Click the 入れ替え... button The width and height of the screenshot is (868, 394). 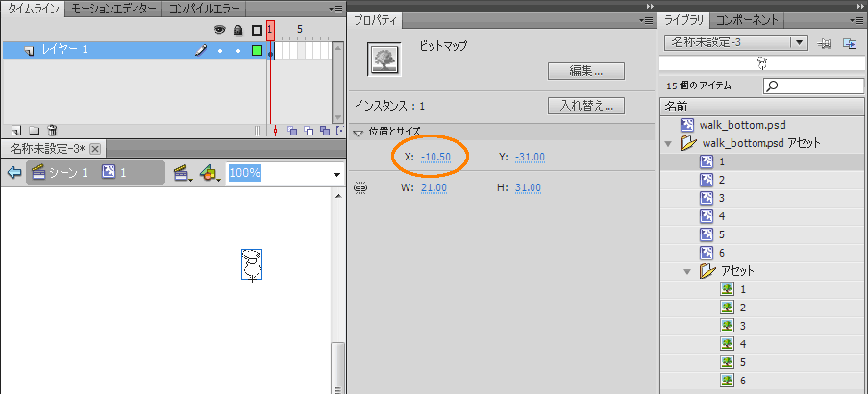(x=585, y=106)
